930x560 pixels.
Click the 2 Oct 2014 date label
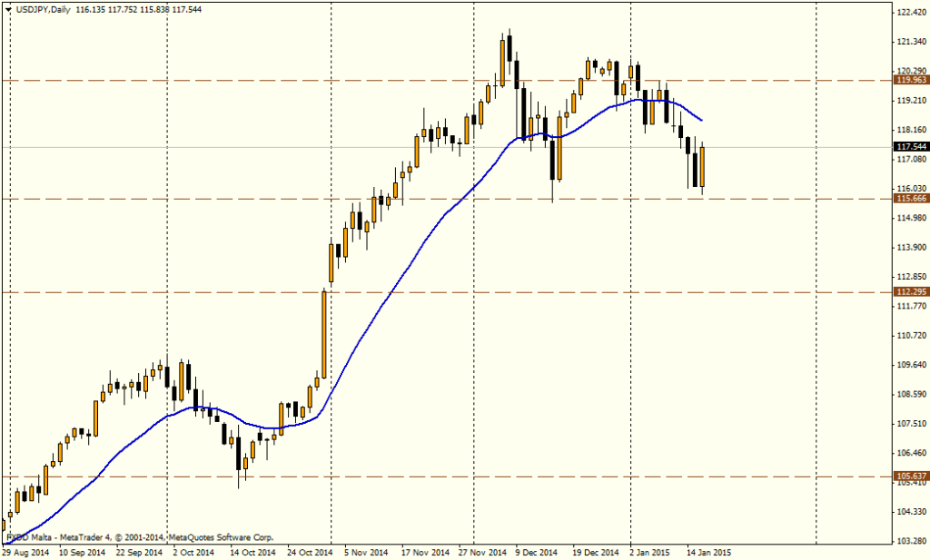(x=193, y=551)
